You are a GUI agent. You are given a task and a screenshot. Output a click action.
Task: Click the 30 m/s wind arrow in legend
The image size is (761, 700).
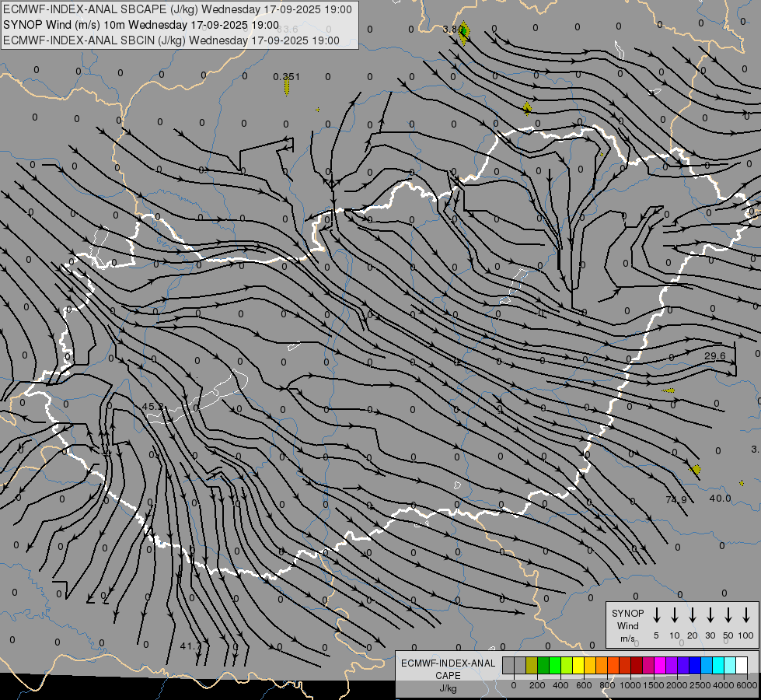point(710,614)
